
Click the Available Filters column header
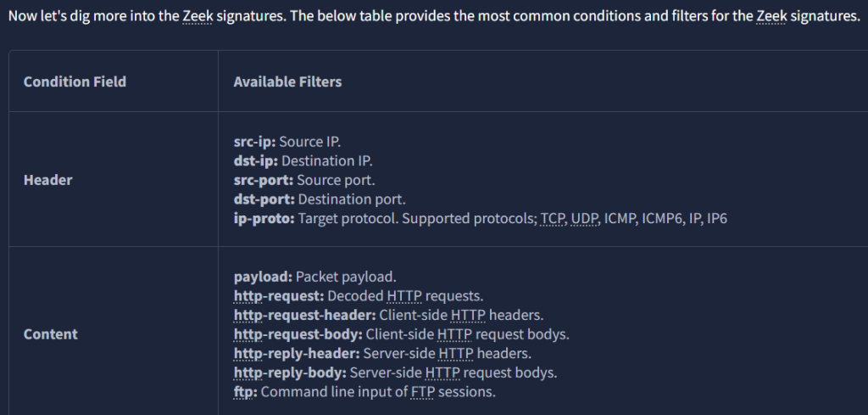(x=287, y=81)
